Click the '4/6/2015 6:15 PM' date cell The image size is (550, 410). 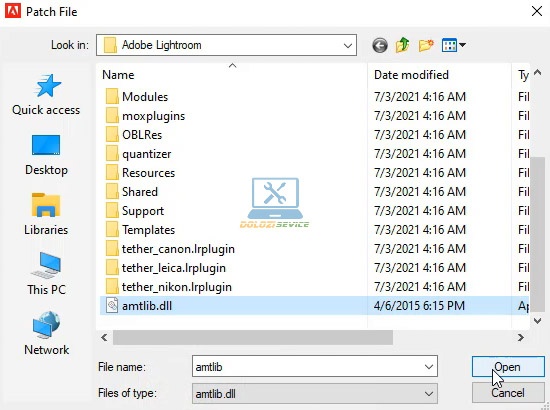point(419,305)
